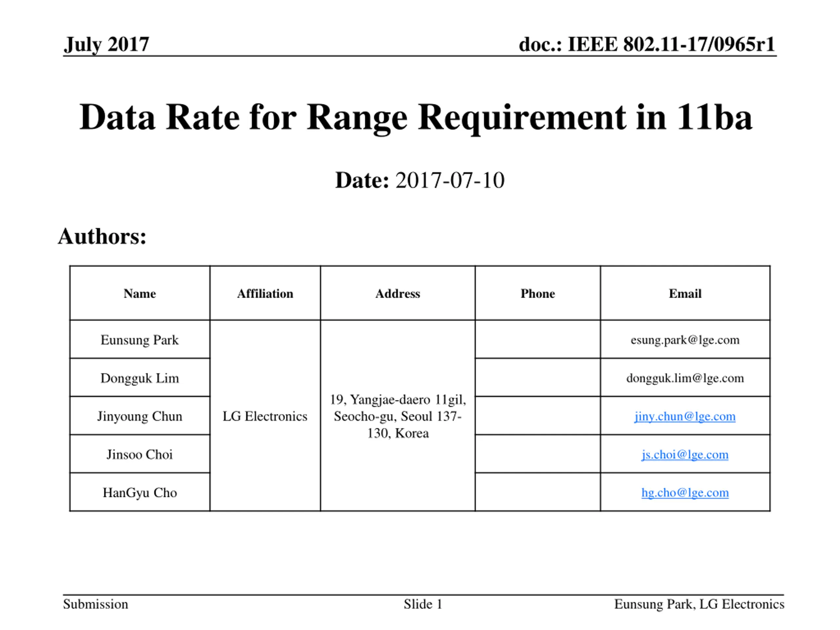840x630 pixels.
Task: Click the Eunsung Park name cell
Action: pyautogui.click(x=140, y=340)
